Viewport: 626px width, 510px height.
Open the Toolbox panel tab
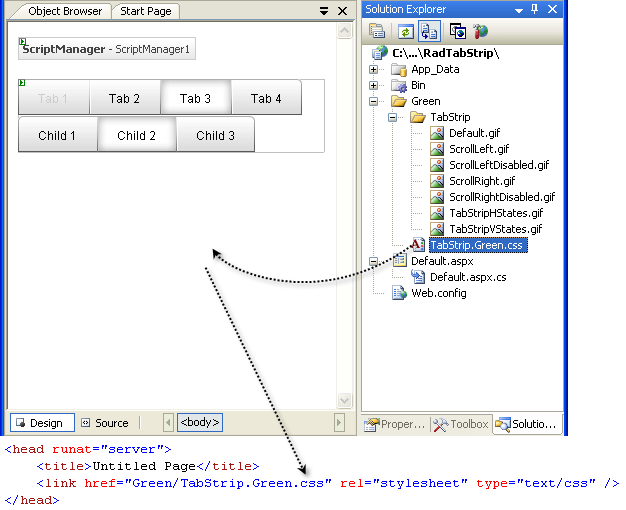tap(460, 424)
